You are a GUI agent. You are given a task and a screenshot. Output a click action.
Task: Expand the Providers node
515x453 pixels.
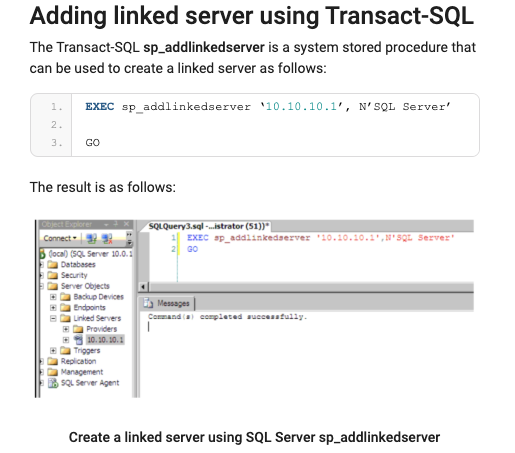tap(66, 329)
